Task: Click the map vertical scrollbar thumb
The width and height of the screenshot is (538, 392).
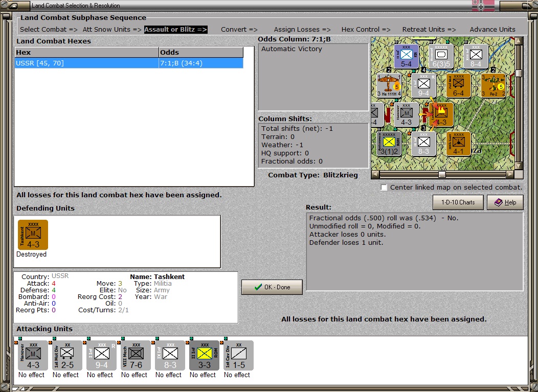Action: click(519, 73)
